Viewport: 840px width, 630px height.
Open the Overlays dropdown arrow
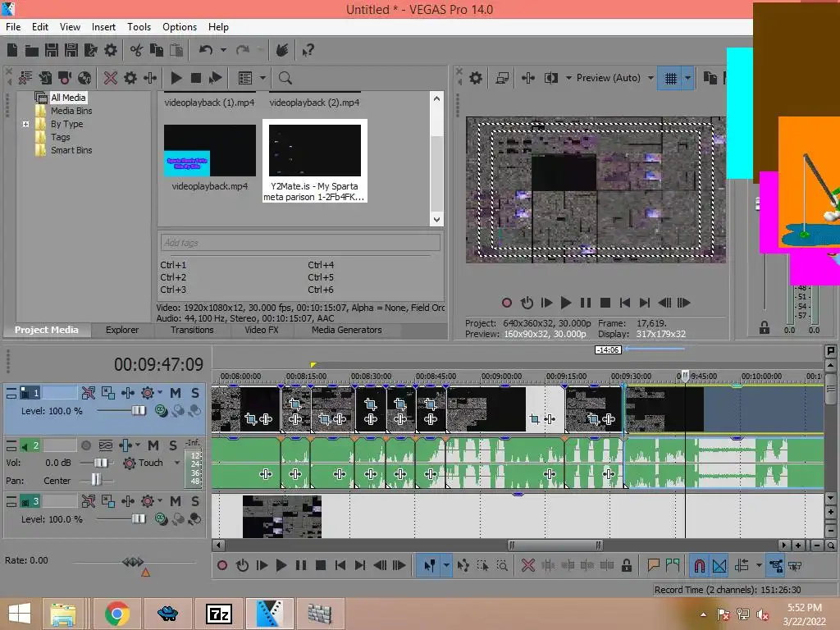(x=688, y=78)
